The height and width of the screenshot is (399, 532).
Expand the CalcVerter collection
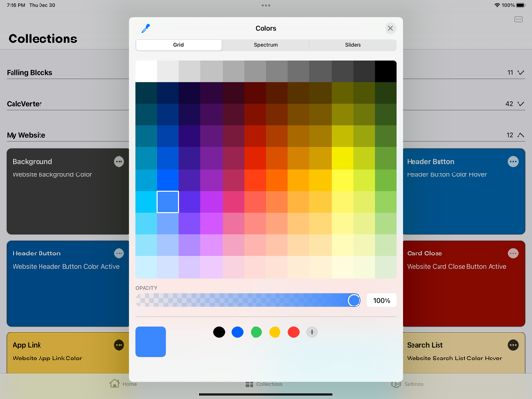[520, 104]
